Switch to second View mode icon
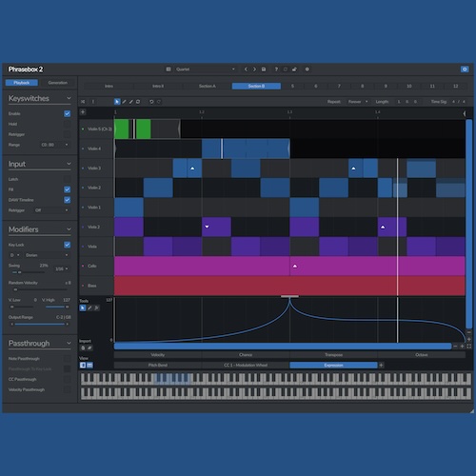The image size is (476, 476). (x=89, y=366)
